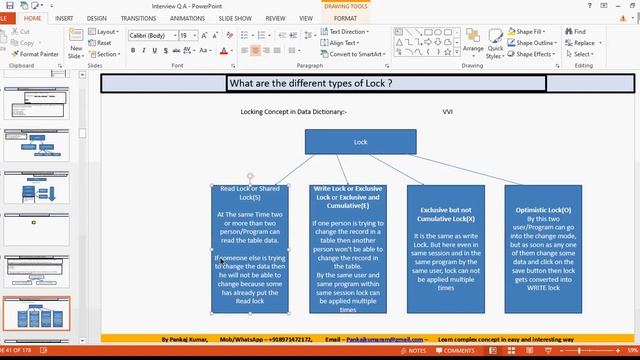Click the Find button
The height and width of the screenshot is (360, 640).
click(576, 31)
